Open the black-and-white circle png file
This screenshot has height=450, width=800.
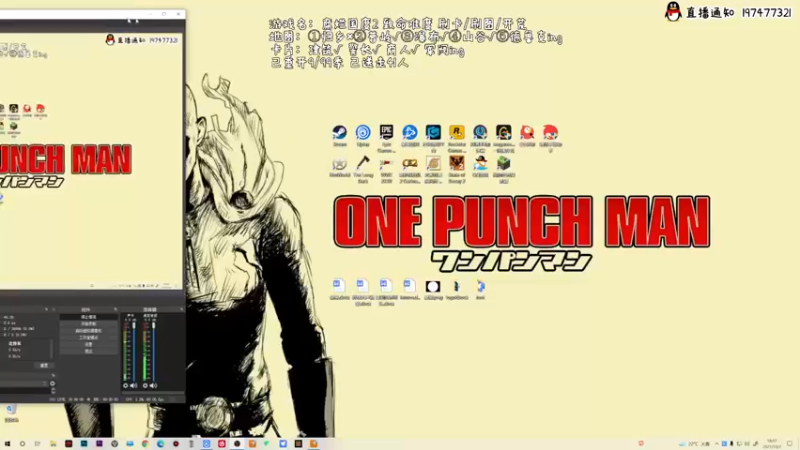(433, 289)
